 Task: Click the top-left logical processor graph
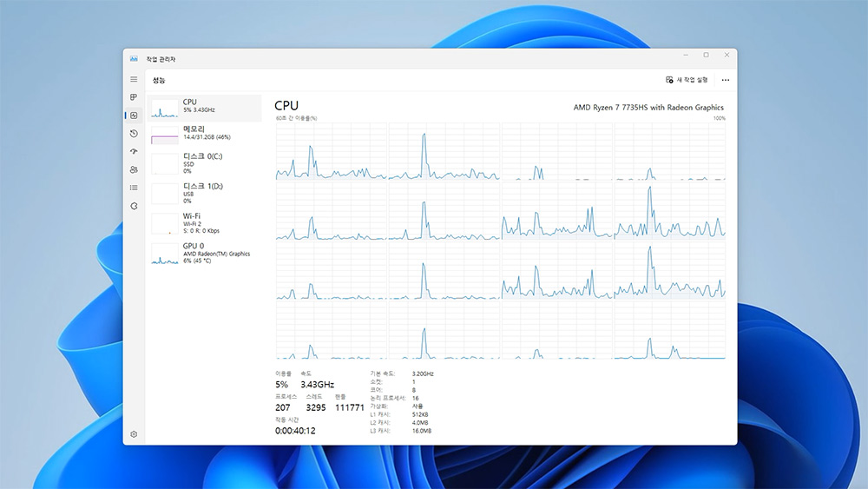point(331,151)
